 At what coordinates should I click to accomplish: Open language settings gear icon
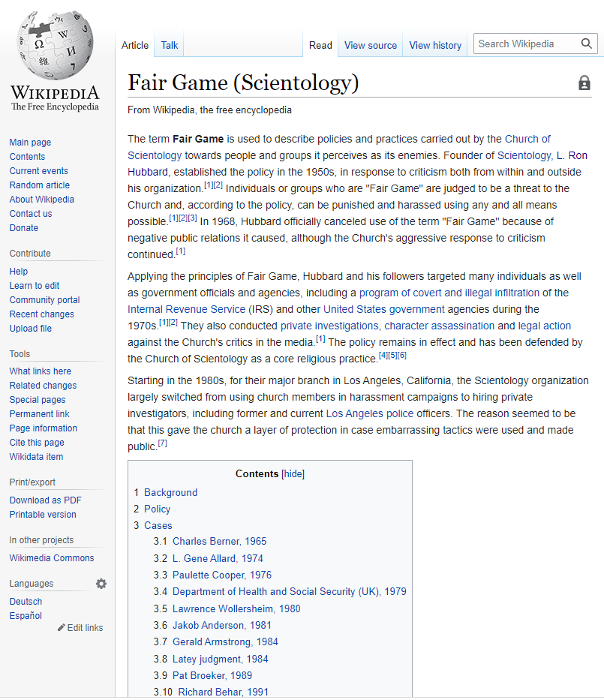pos(101,584)
